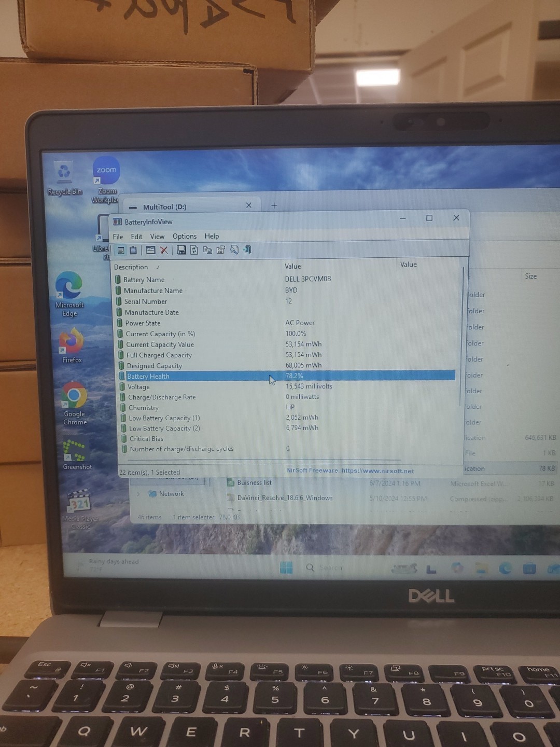Select the Recycle Bin desktop icon
560x747 pixels.
pos(64,178)
